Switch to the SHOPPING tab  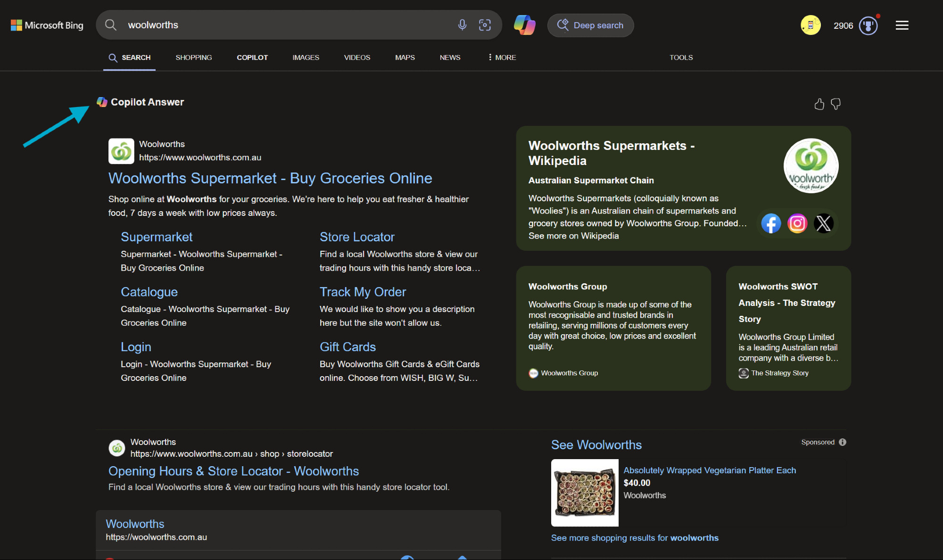(194, 58)
